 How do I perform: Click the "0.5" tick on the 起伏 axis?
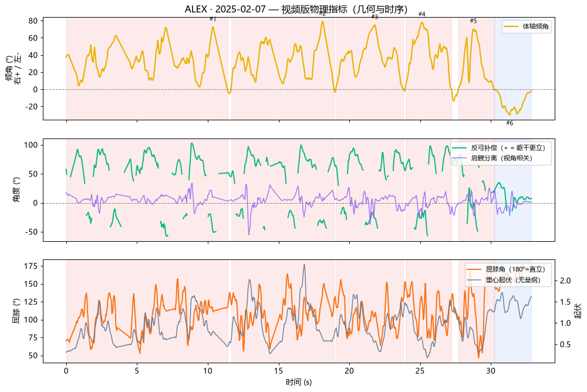click(565, 345)
